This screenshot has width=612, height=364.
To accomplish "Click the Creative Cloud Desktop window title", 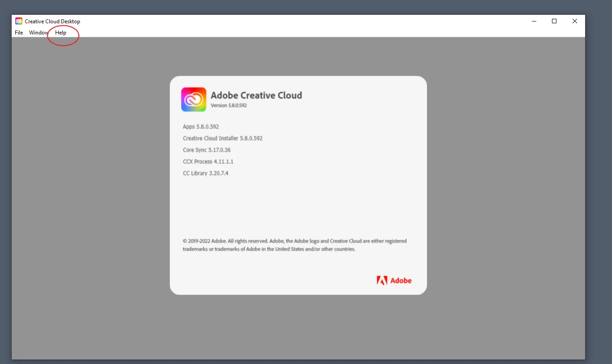I will coord(52,21).
